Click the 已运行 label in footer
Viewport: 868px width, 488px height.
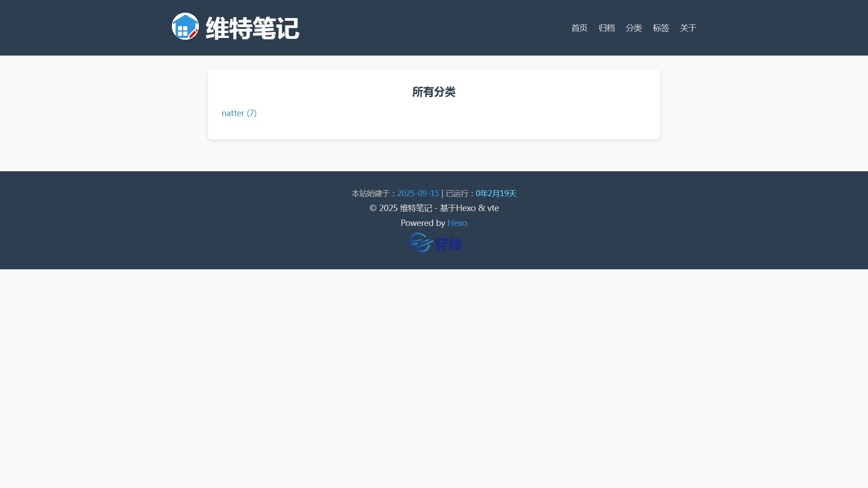point(458,193)
